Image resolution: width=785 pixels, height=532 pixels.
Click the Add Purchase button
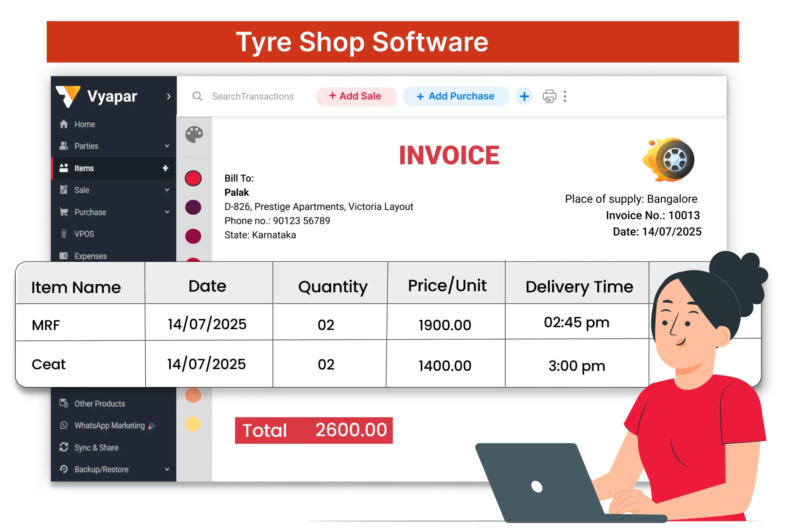pos(456,97)
